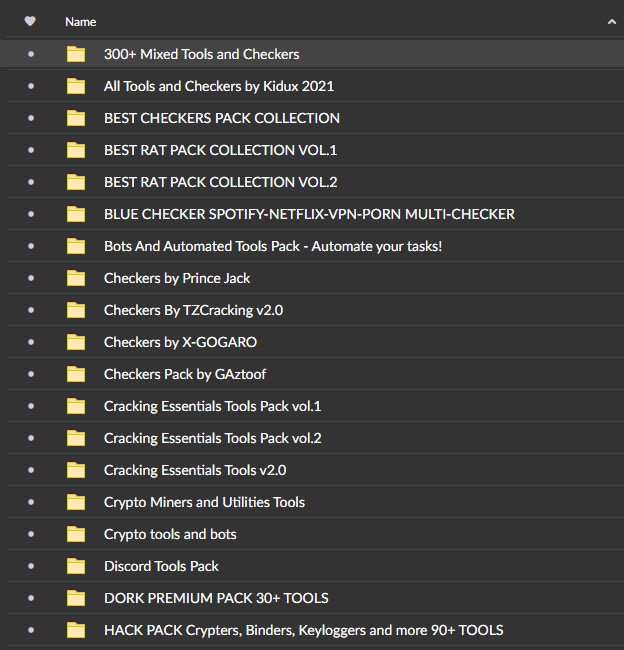Viewport: 624px width, 650px height.
Task: Click the heart favorites column header icon
Action: tap(30, 21)
